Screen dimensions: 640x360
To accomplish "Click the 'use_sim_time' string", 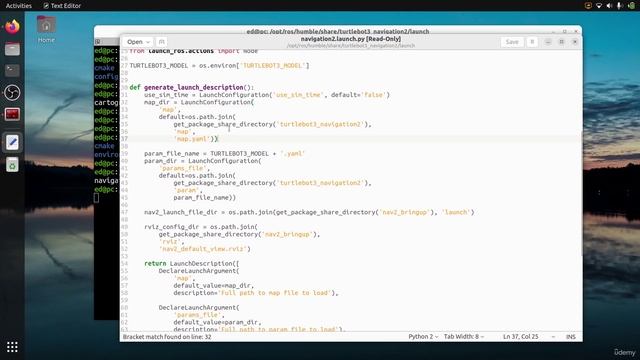I will point(298,95).
